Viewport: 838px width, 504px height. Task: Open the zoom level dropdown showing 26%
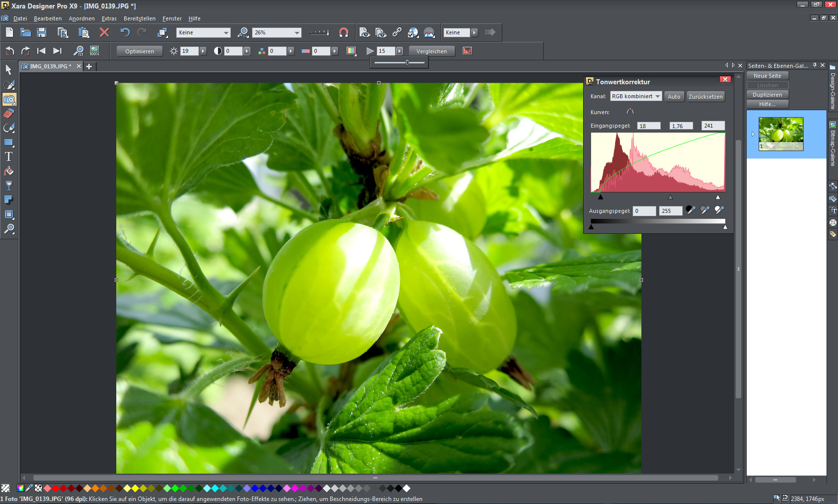click(297, 32)
